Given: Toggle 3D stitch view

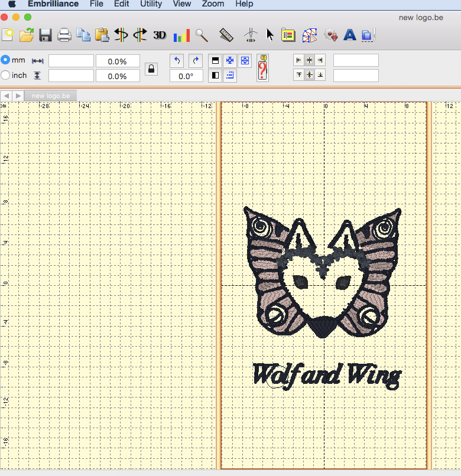Looking at the screenshot, I should coord(160,35).
